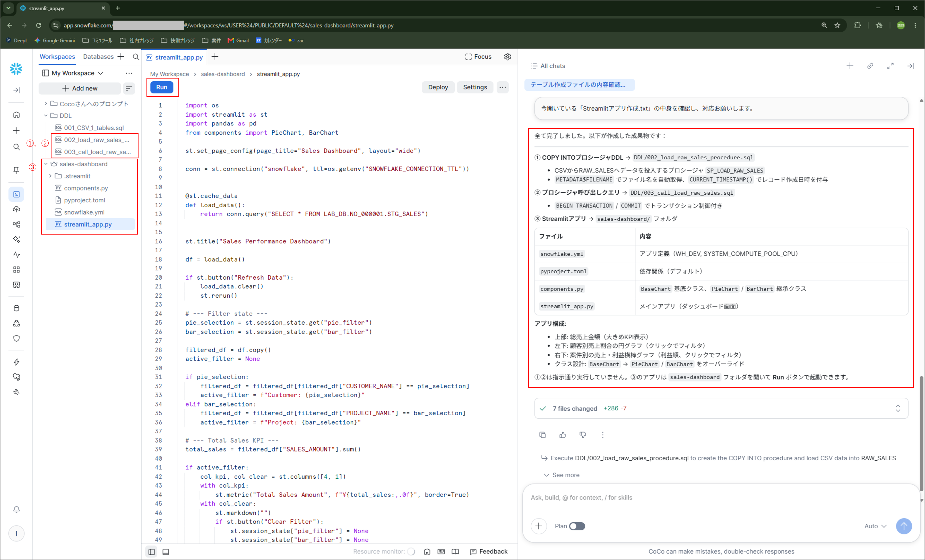Image resolution: width=925 pixels, height=560 pixels.
Task: Expand the 7 files changed section
Action: (x=898, y=408)
